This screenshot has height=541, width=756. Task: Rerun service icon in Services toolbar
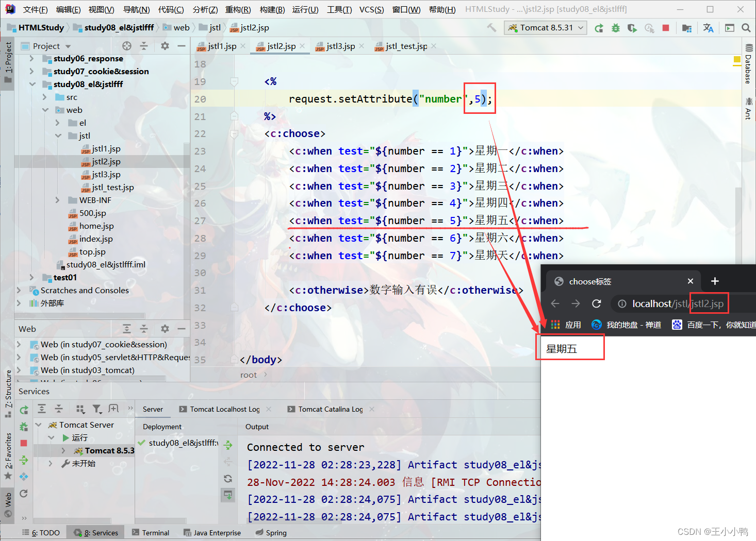point(24,410)
